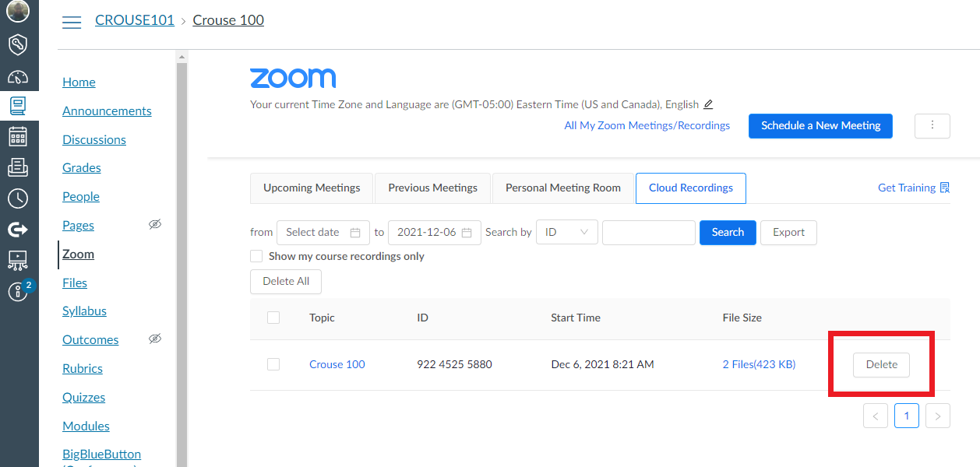Viewport: 980px width, 467px height.
Task: Open the Courses book icon
Action: click(x=18, y=105)
